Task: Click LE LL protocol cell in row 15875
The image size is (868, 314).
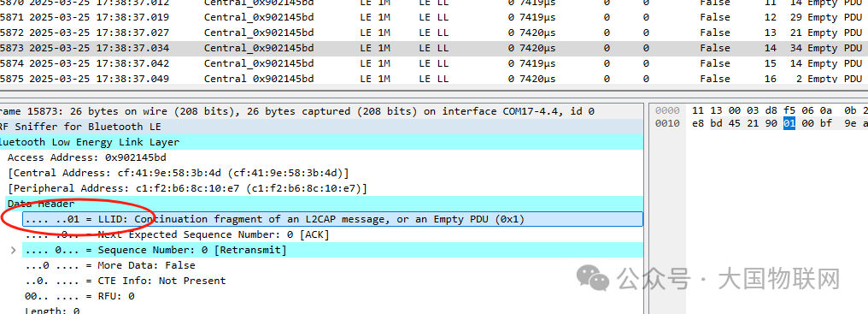Action: coord(433,78)
